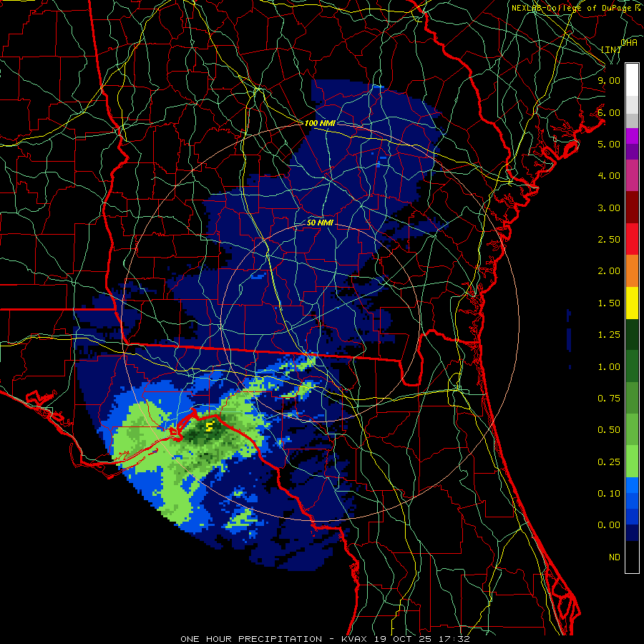Click the [IN] units label
The width and height of the screenshot is (644, 644).
[x=611, y=49]
